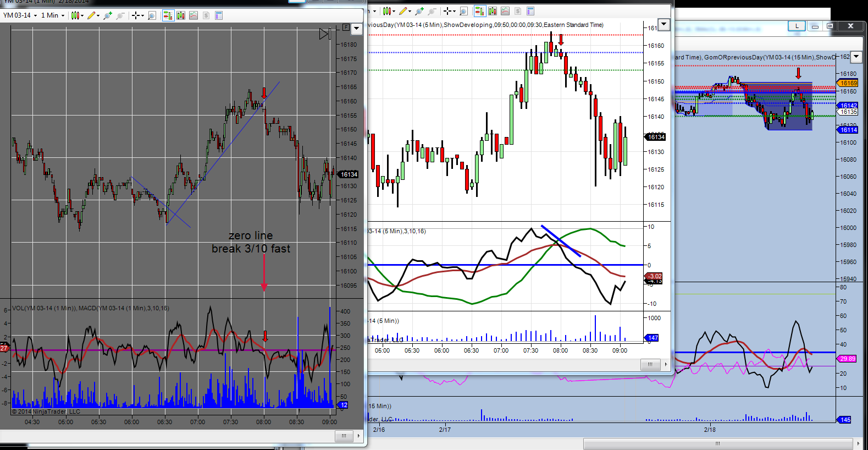Open the Indicators dialog on 5 Min chart
Image resolution: width=868 pixels, height=450 pixels.
[x=505, y=11]
